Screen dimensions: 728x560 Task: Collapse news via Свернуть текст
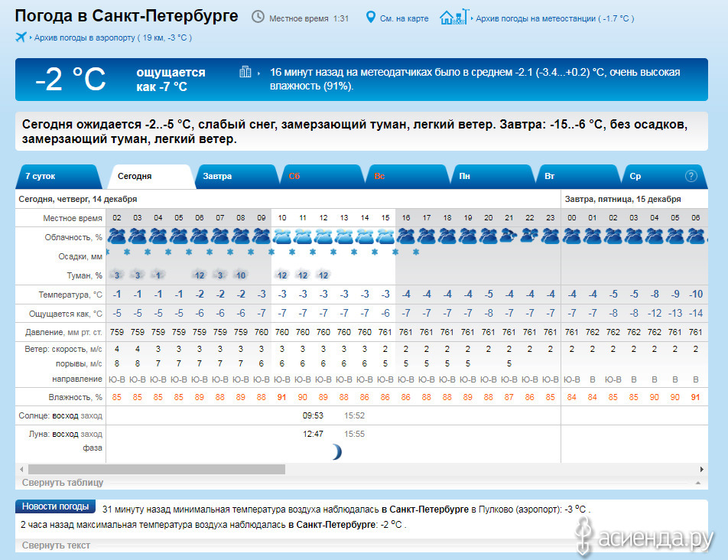pyautogui.click(x=56, y=545)
